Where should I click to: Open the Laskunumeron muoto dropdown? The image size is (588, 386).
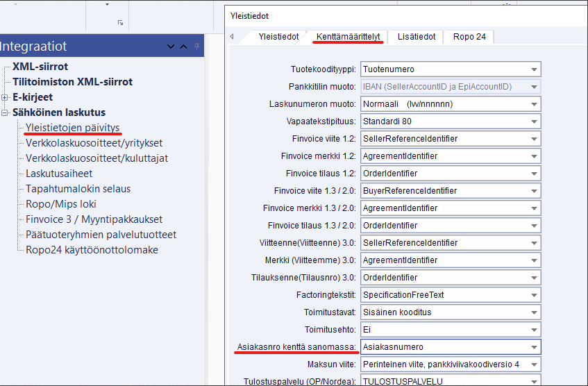click(x=533, y=104)
